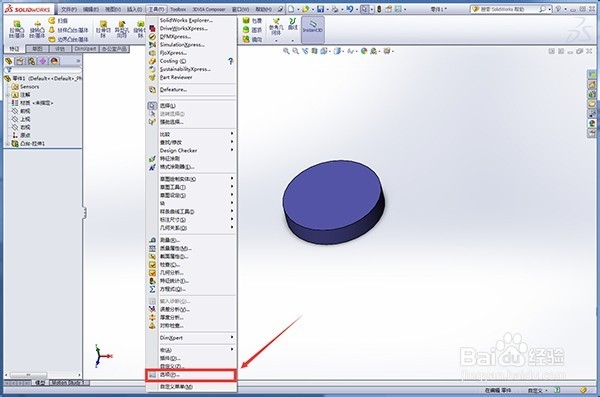
Task: Click the New document icon
Action: [x=291, y=9]
